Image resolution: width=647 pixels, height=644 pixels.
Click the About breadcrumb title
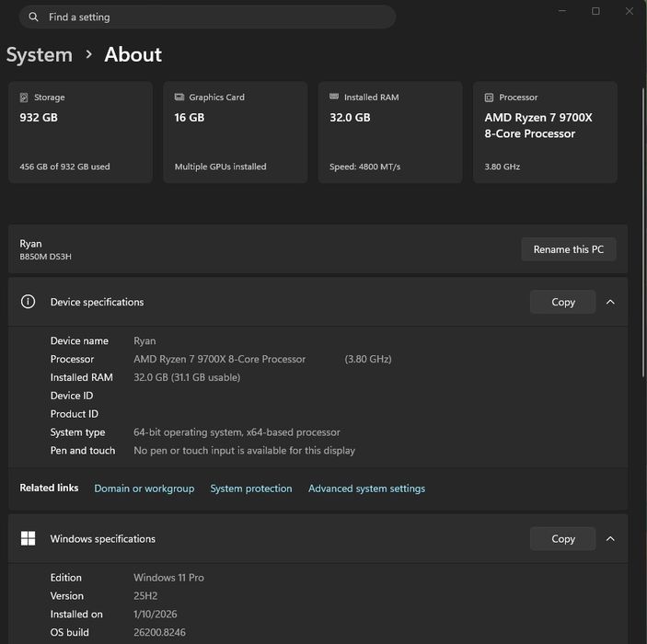tap(133, 54)
